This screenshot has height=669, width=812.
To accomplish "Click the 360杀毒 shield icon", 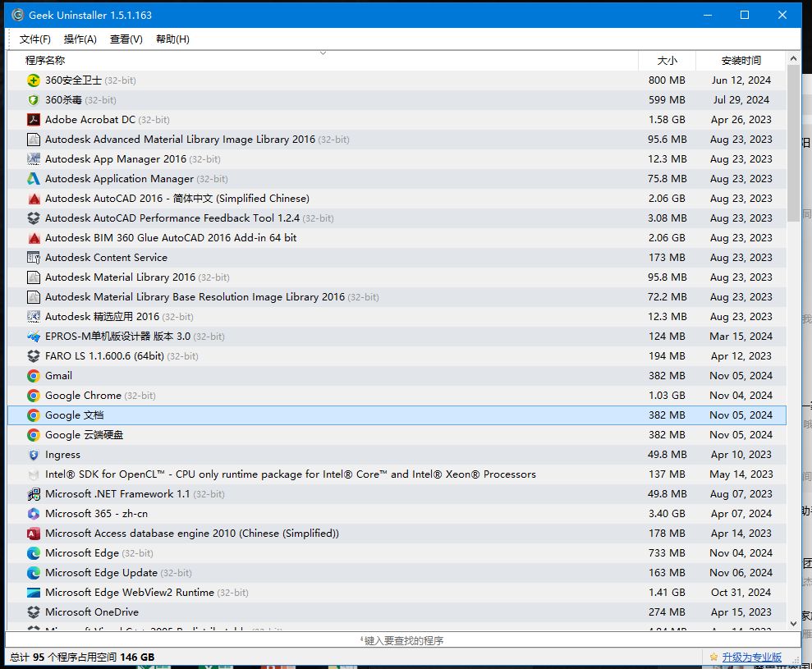I will coord(33,100).
